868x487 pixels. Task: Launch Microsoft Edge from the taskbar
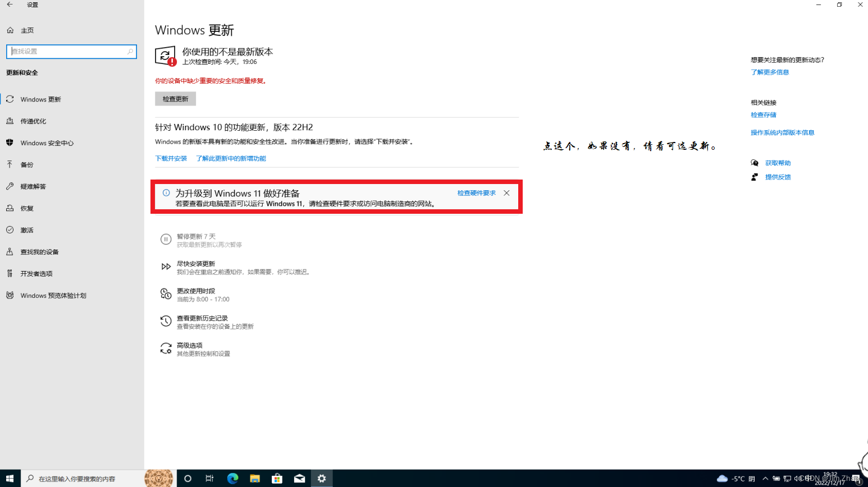232,479
